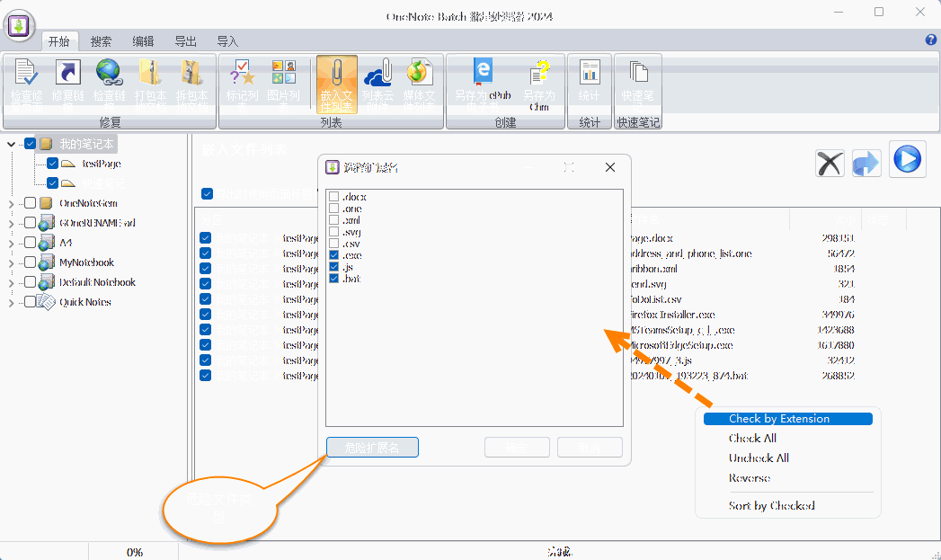This screenshot has width=941, height=560.
Task: Open the Tag List (标记列表) tool
Action: point(242,84)
